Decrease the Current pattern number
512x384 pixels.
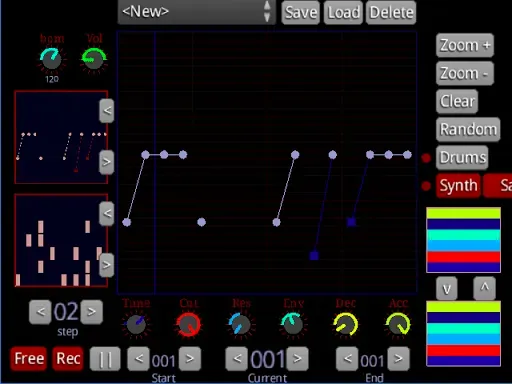237,359
